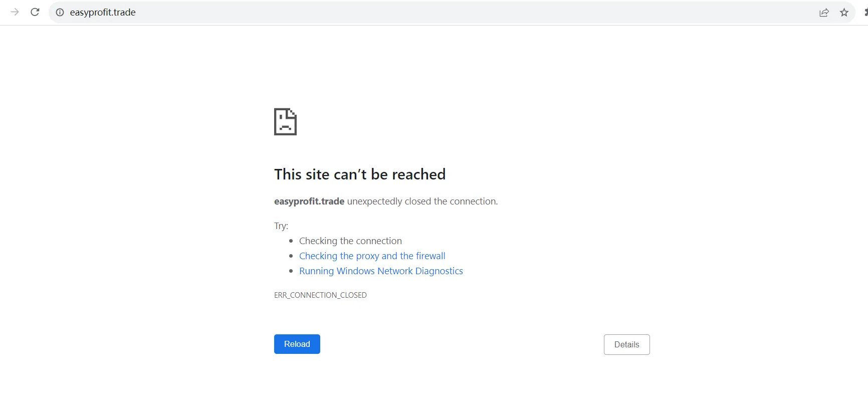Click the forward navigation arrow

coord(15,12)
